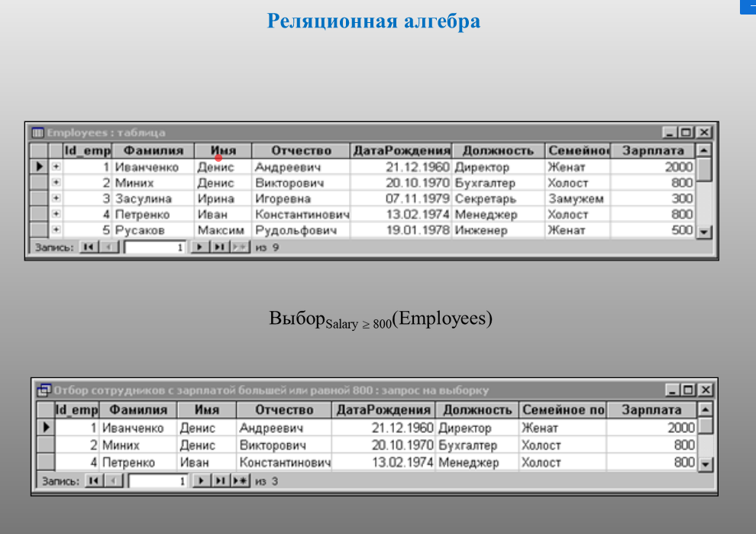Viewport: 756px width, 534px height.
Task: Select row selector for Иванченко in Employees table
Action: [x=39, y=167]
